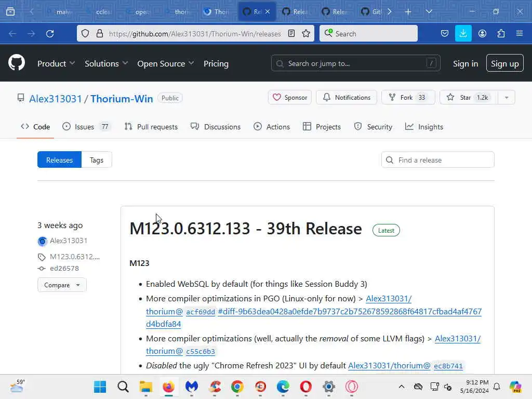Open Thorium-Win repository link
This screenshot has height=399, width=532.
122,98
